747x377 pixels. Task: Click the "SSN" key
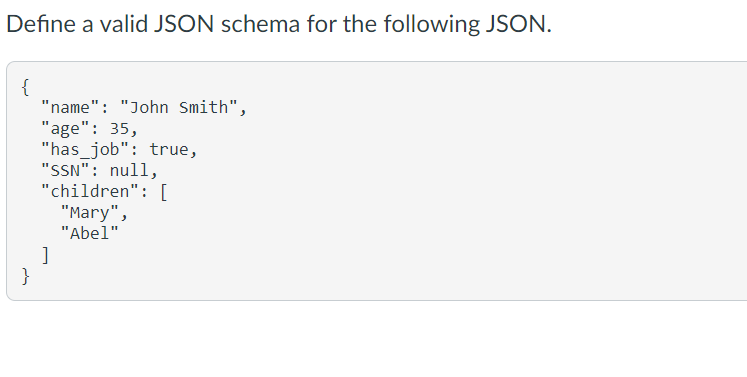65,170
